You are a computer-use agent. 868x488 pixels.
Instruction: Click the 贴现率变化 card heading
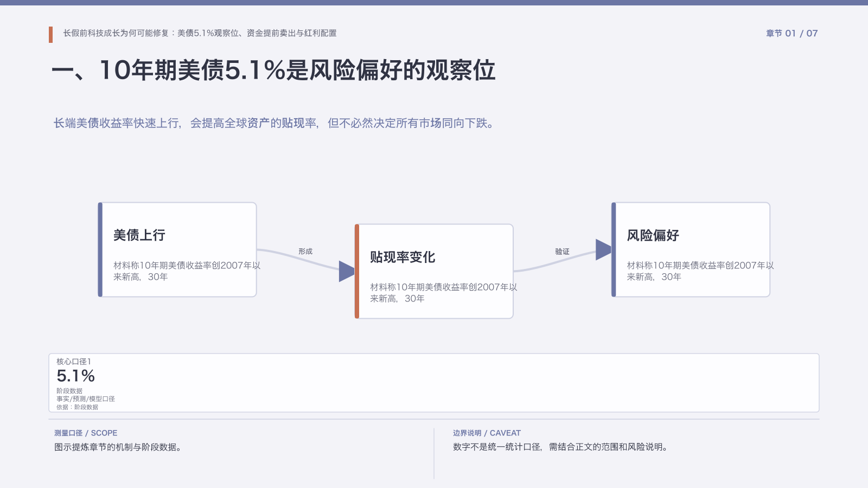(403, 257)
